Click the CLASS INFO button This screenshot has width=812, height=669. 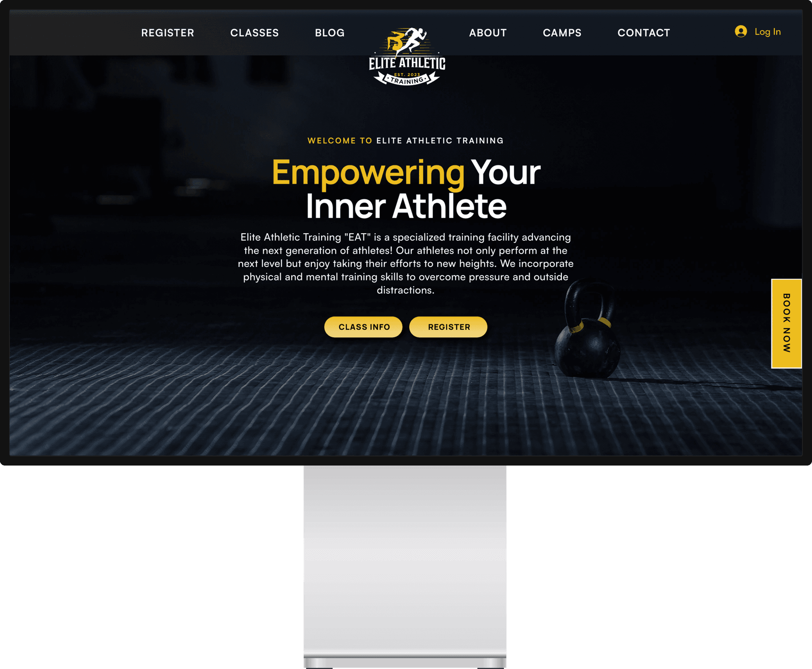coord(364,326)
